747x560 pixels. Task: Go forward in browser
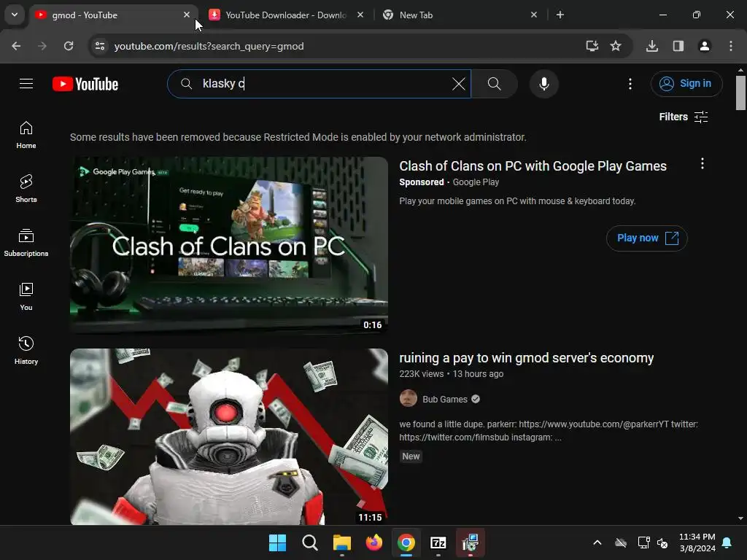[x=42, y=46]
